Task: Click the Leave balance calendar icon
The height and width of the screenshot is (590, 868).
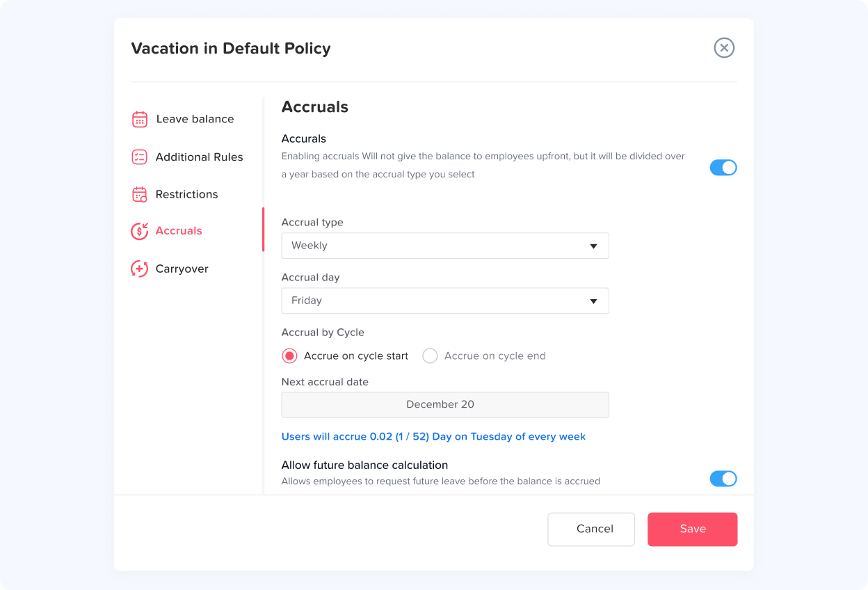Action: click(x=140, y=119)
